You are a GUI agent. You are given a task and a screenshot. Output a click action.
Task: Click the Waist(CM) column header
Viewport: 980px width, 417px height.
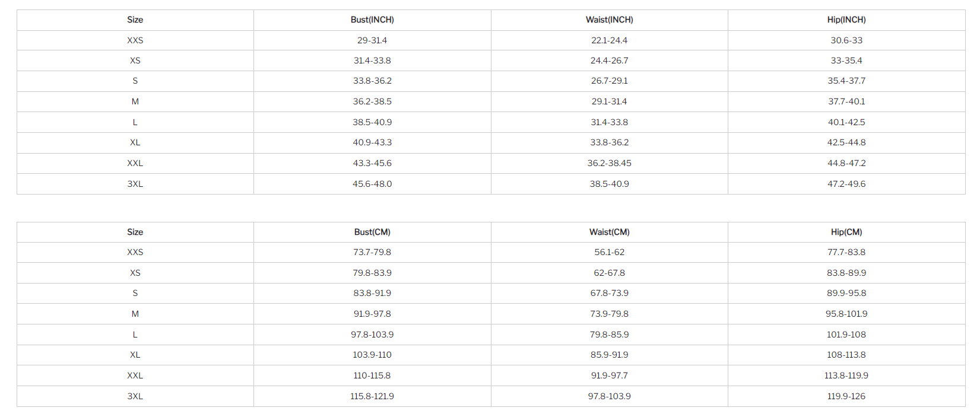tap(609, 232)
